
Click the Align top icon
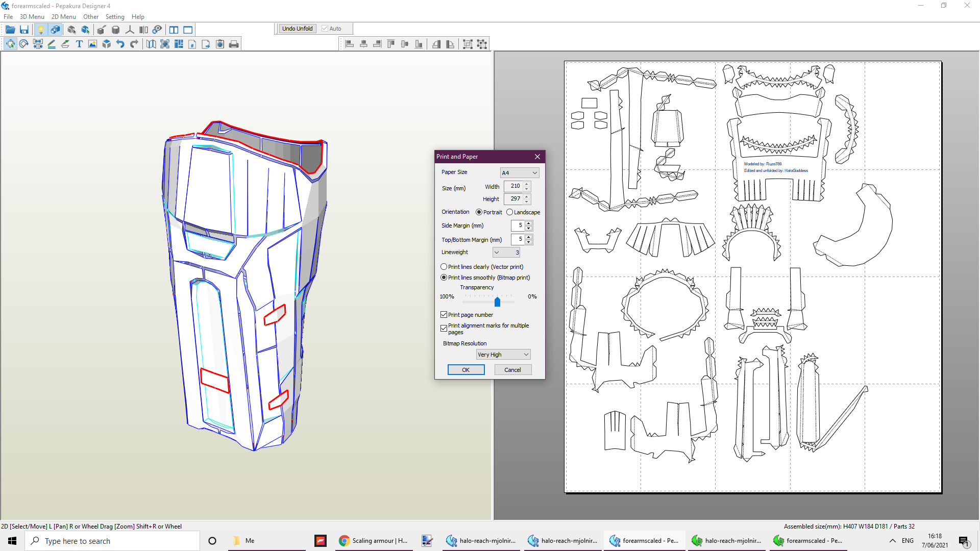[x=391, y=44]
